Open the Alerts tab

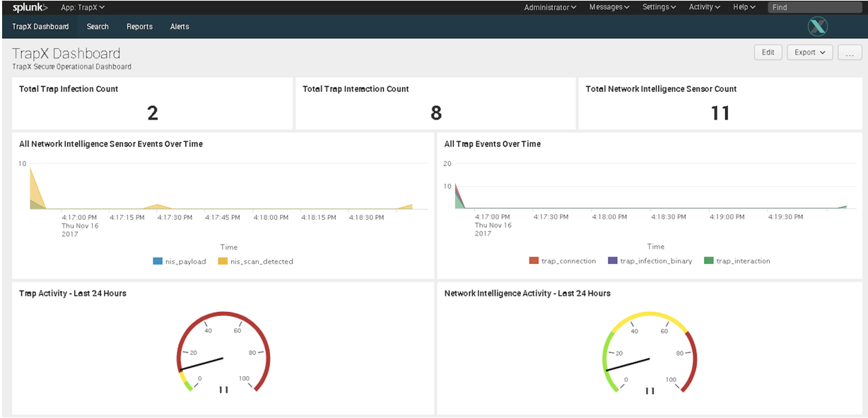point(180,27)
